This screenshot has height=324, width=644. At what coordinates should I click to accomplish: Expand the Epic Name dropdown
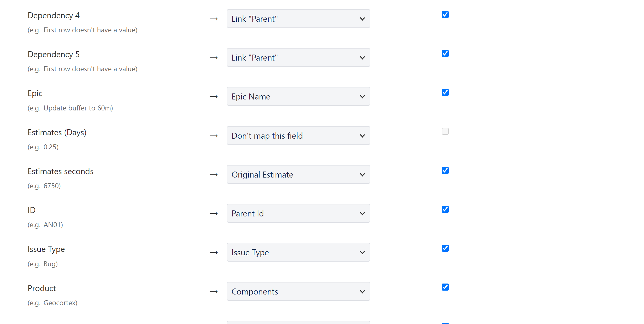tap(298, 96)
